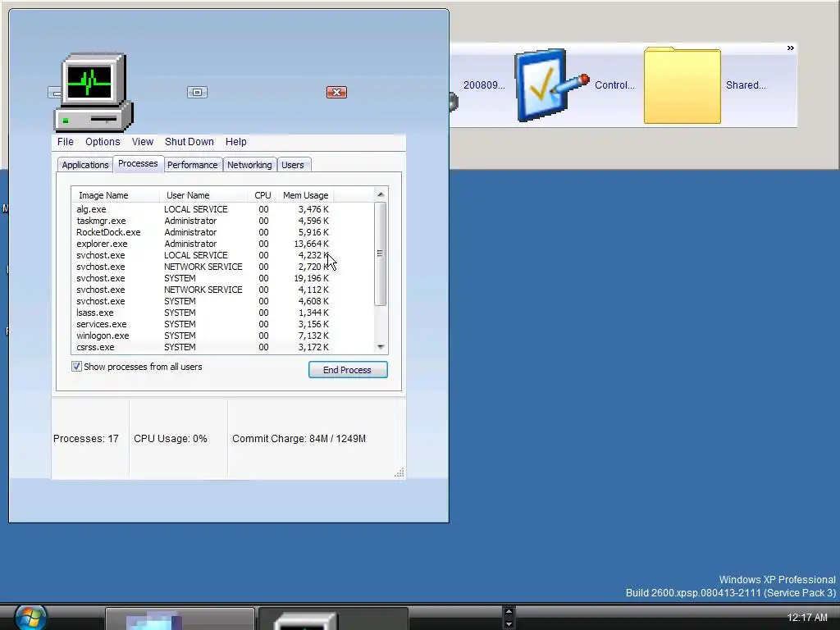Click LOCAL SERVICE user for alg.exe
Image resolution: width=840 pixels, height=630 pixels.
195,209
